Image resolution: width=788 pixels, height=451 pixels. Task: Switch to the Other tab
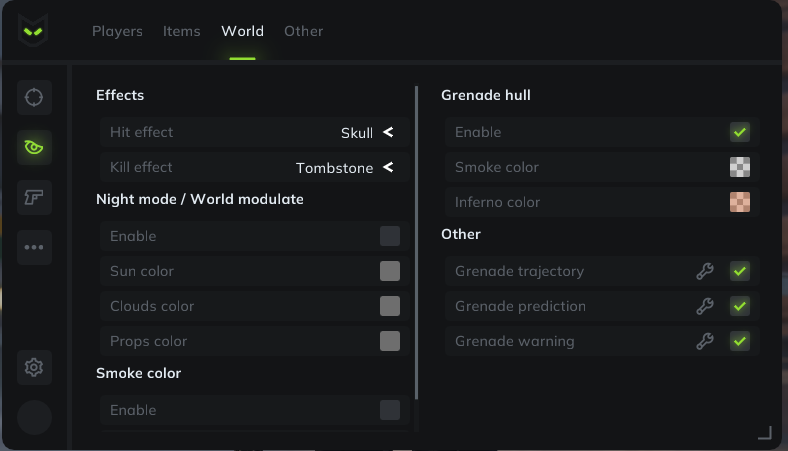click(x=304, y=31)
